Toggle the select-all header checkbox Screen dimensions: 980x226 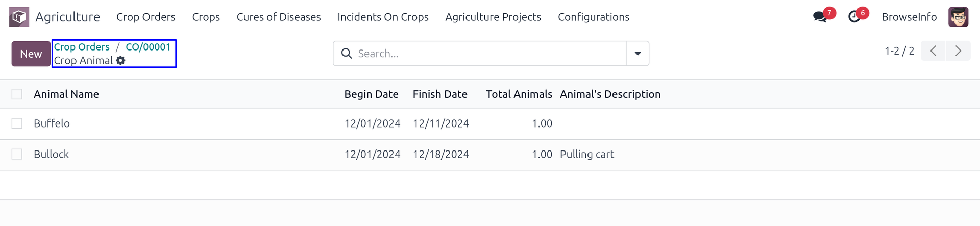[17, 94]
